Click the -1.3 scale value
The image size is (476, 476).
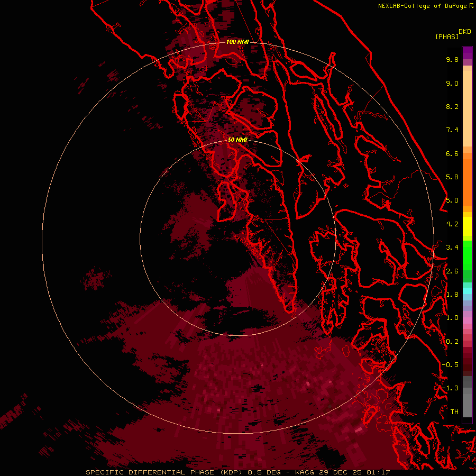(450, 388)
